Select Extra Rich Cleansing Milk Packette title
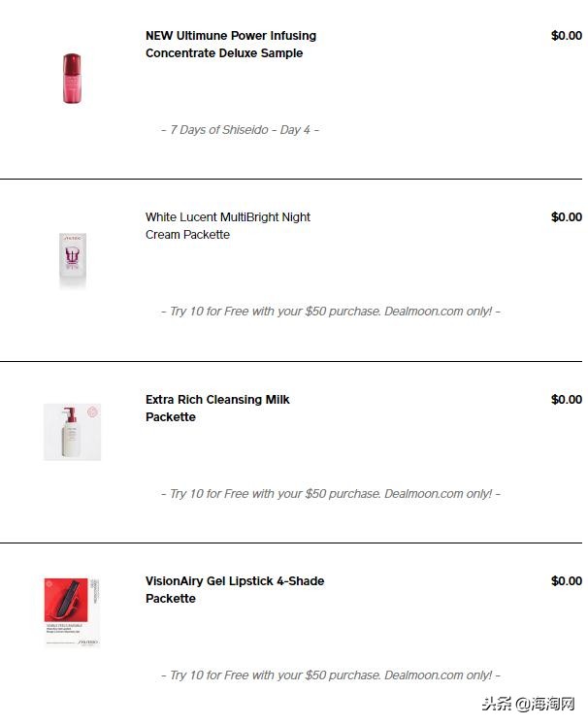Image resolution: width=588 pixels, height=724 pixels. coord(217,408)
